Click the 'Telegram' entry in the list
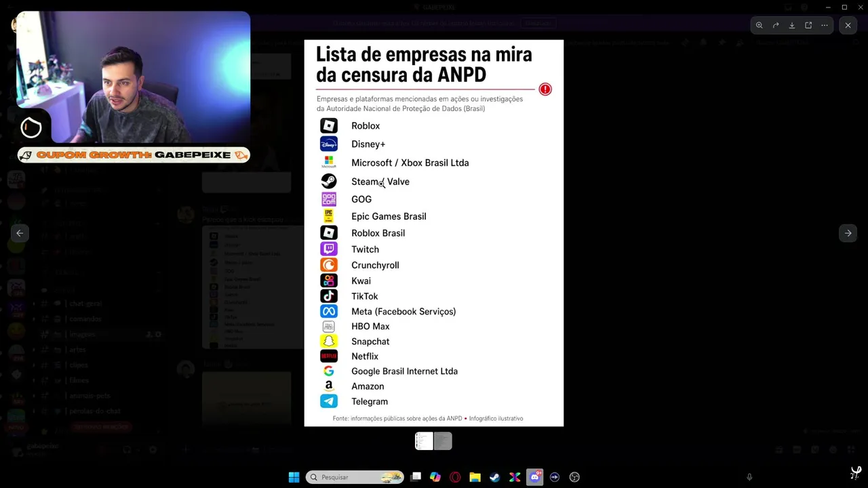Screen dimensions: 868x488 [370, 401]
